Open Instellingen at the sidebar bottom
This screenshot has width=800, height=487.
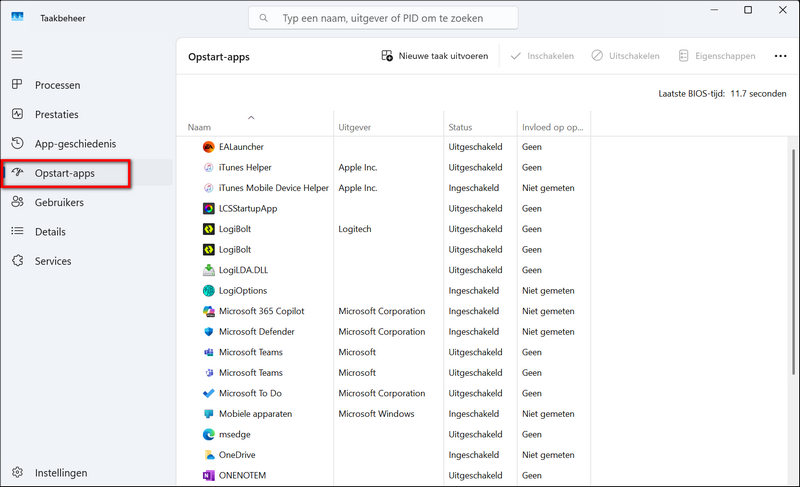click(60, 473)
